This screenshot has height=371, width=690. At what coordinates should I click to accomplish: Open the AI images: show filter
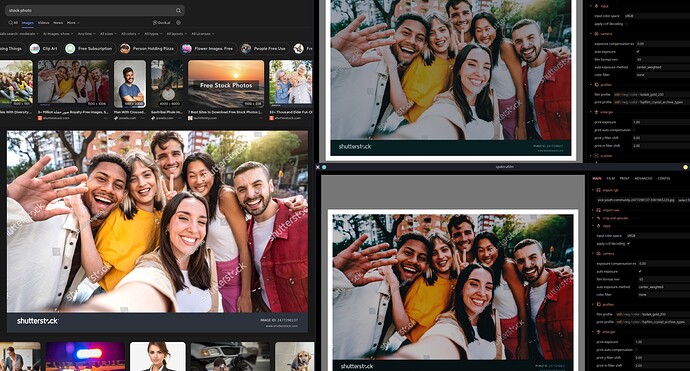coord(58,34)
